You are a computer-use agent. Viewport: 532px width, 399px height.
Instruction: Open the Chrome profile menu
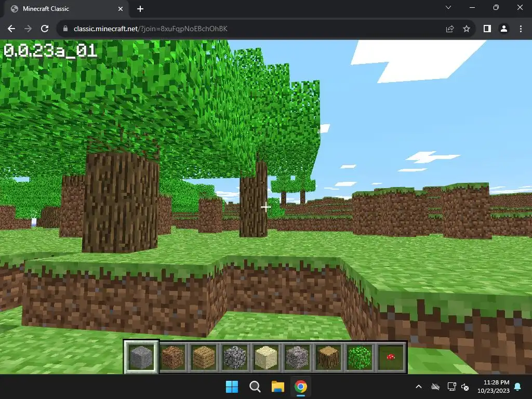[504, 29]
